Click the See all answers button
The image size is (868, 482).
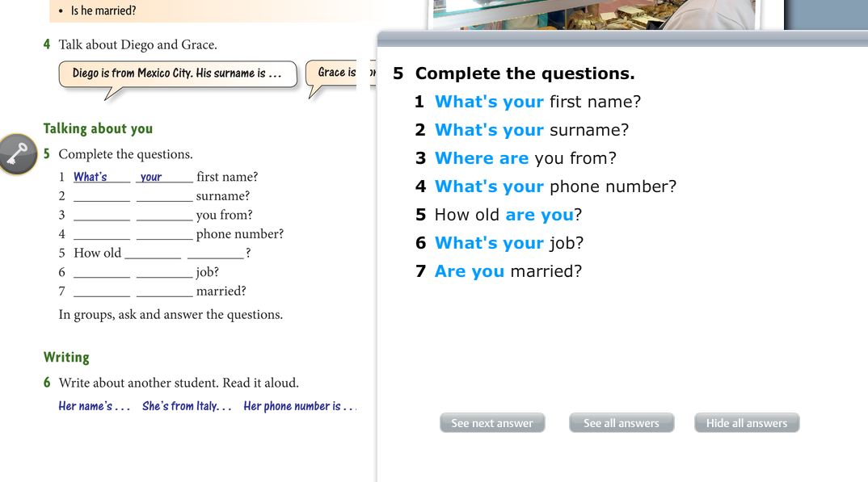coord(622,423)
